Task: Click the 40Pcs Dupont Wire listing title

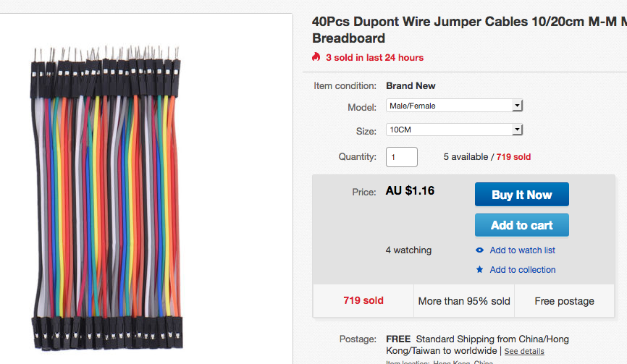Action: [x=469, y=30]
